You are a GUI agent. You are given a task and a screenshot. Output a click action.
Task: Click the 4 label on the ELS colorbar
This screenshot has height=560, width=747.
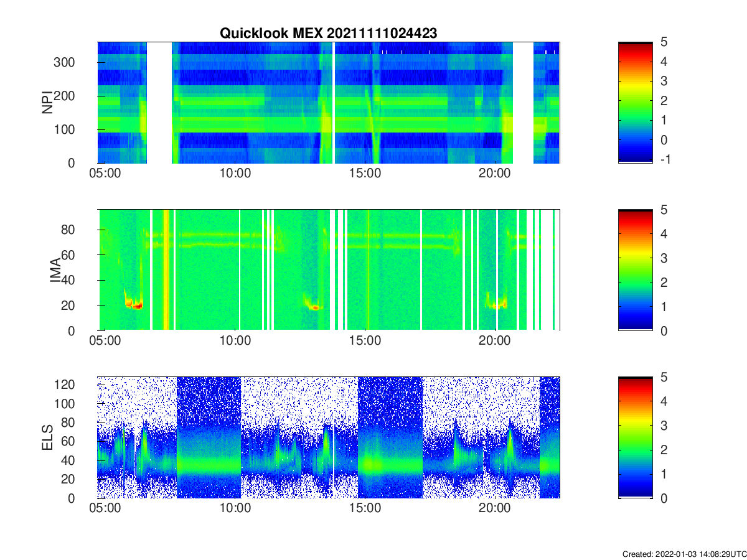click(x=664, y=401)
